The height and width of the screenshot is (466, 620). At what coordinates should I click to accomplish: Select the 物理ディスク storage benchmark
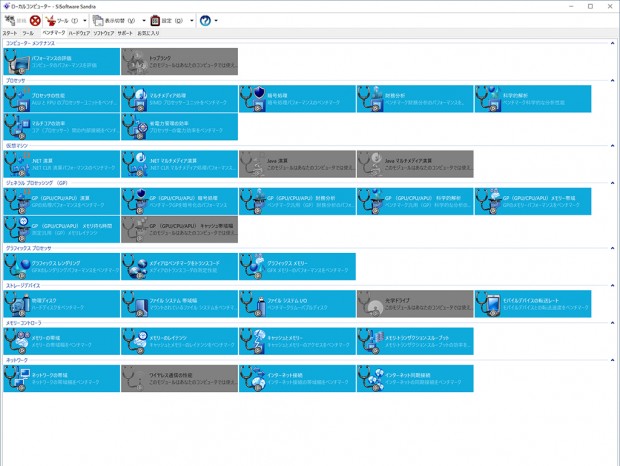point(61,304)
